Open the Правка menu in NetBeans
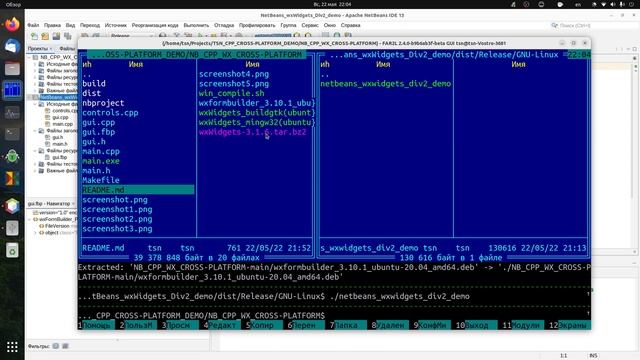640x360 pixels. coord(52,25)
